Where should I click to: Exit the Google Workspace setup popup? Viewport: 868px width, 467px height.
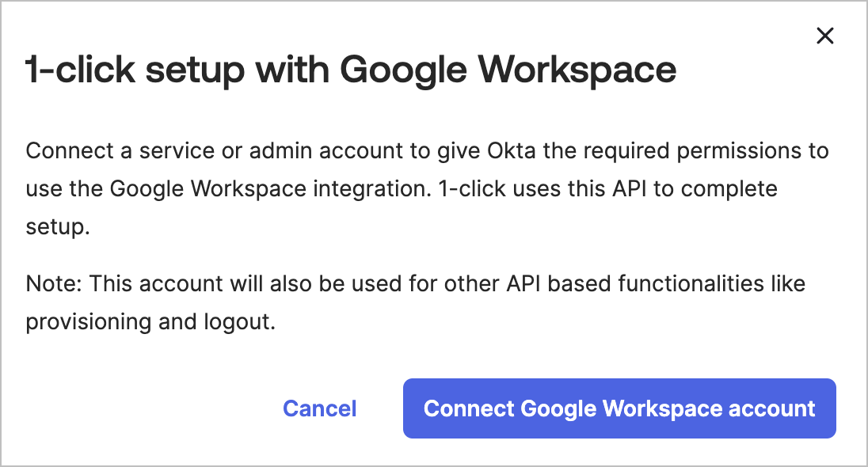click(825, 36)
